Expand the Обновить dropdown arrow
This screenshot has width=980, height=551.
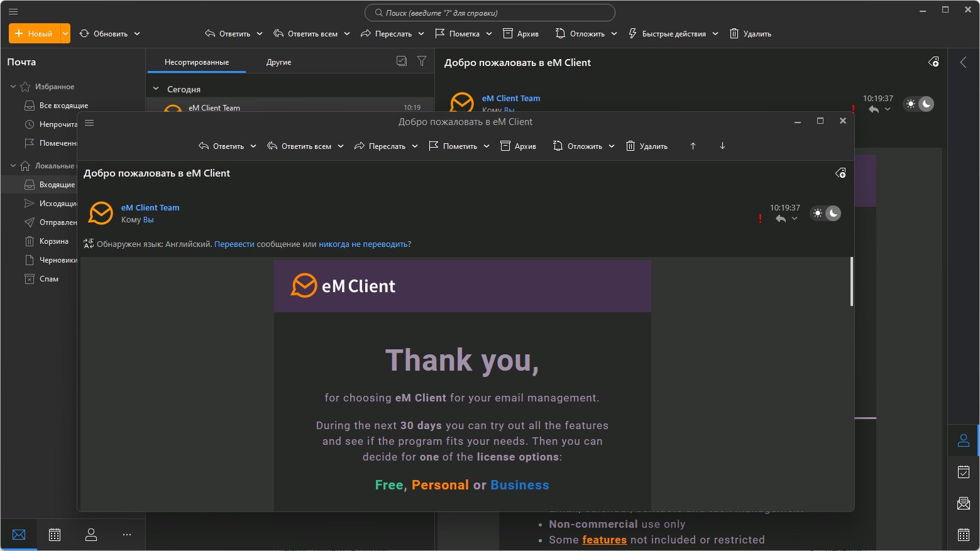coord(137,34)
